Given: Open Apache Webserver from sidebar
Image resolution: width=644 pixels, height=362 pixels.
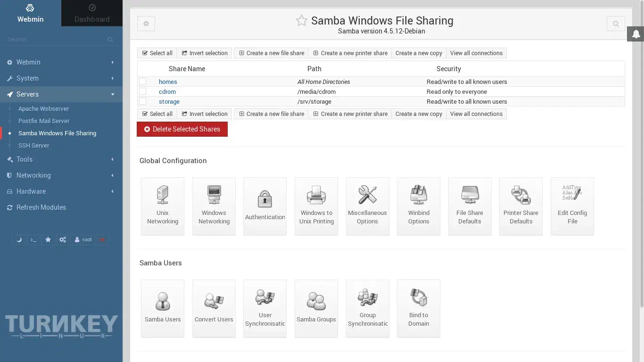Looking at the screenshot, I should 43,108.
